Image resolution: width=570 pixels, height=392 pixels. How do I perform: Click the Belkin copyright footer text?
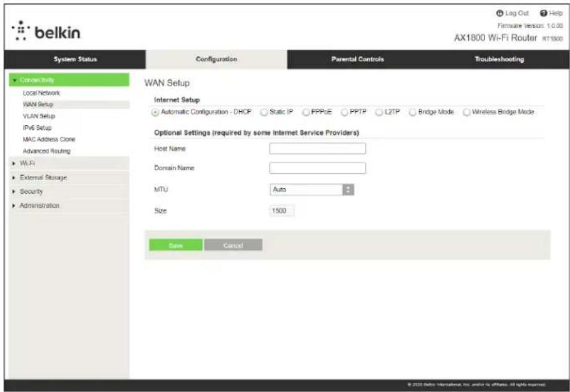476,385
